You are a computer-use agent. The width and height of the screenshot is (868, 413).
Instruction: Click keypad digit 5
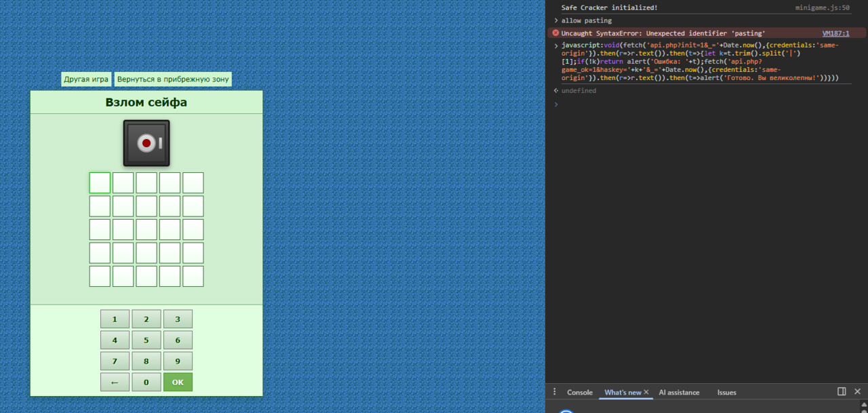tap(146, 340)
